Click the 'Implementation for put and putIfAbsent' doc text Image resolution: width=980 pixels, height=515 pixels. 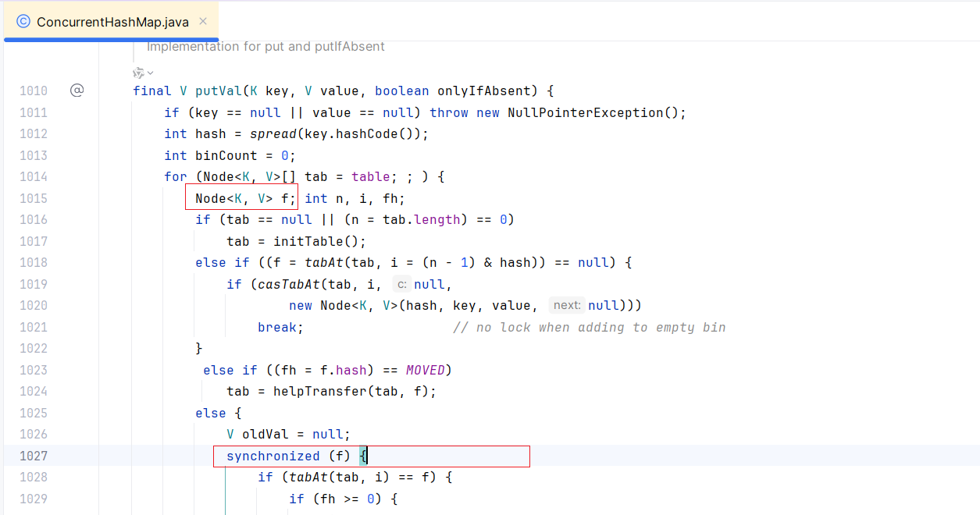click(x=265, y=47)
